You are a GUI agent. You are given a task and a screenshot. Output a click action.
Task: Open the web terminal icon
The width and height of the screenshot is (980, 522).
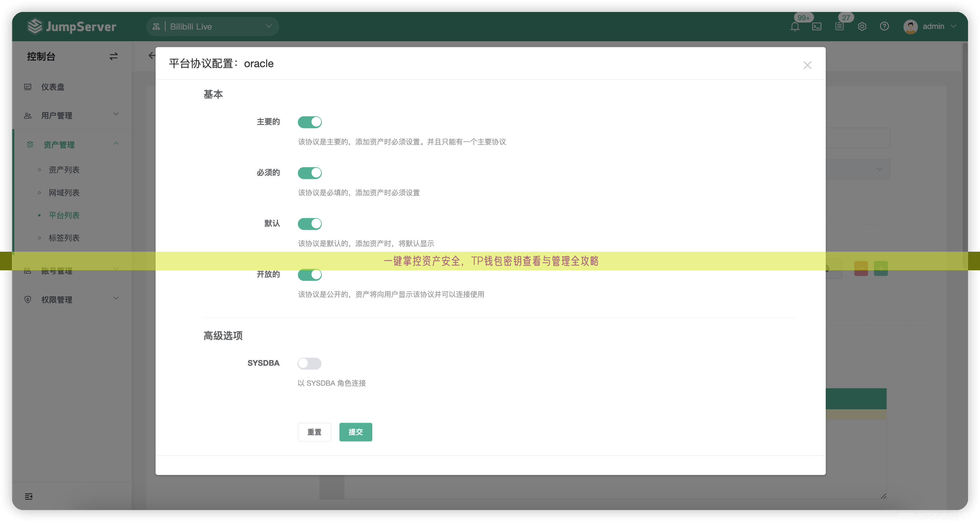tap(817, 26)
